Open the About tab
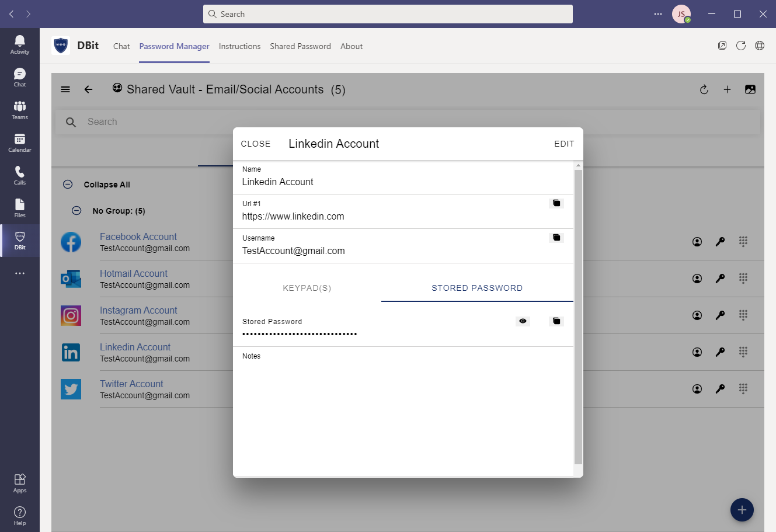 352,46
